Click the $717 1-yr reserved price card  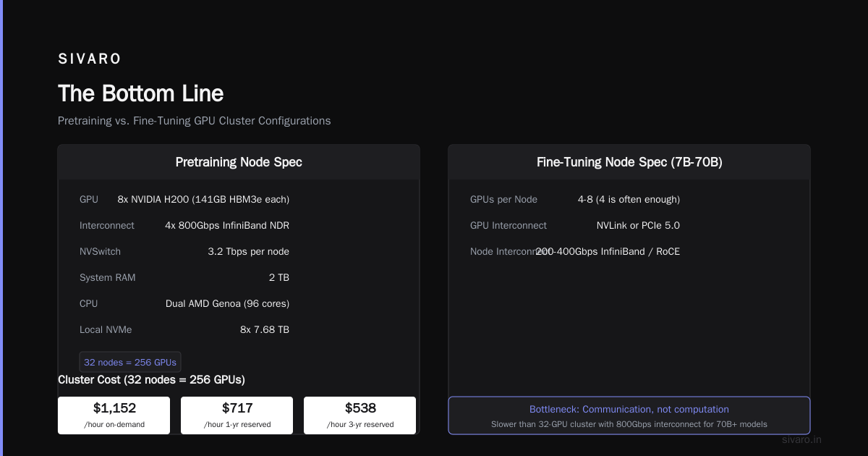(237, 415)
